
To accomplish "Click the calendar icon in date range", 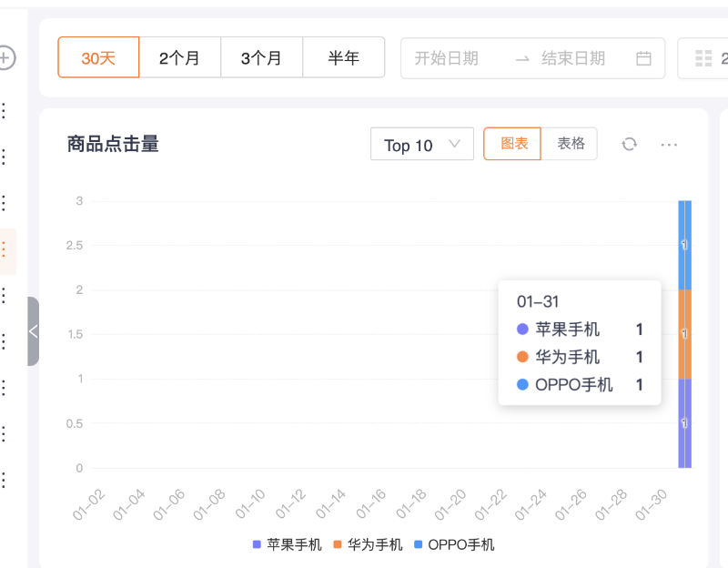I will tap(643, 58).
